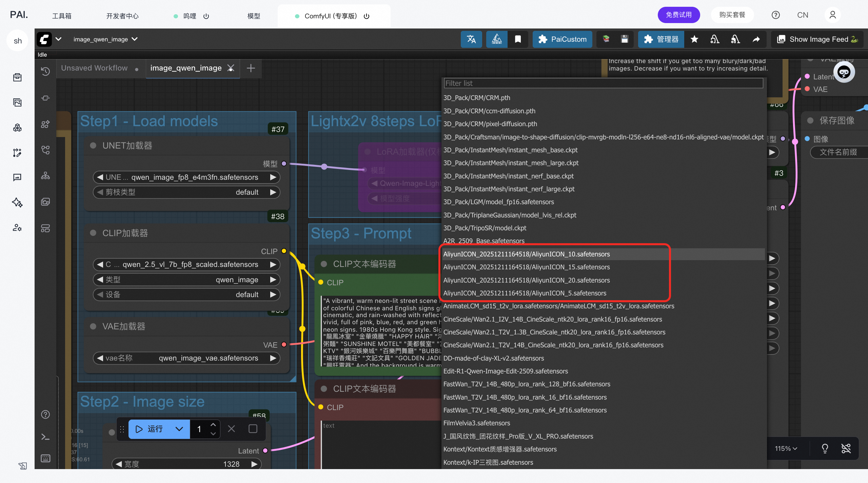Click the bookmark icon in toolbar

pos(518,39)
